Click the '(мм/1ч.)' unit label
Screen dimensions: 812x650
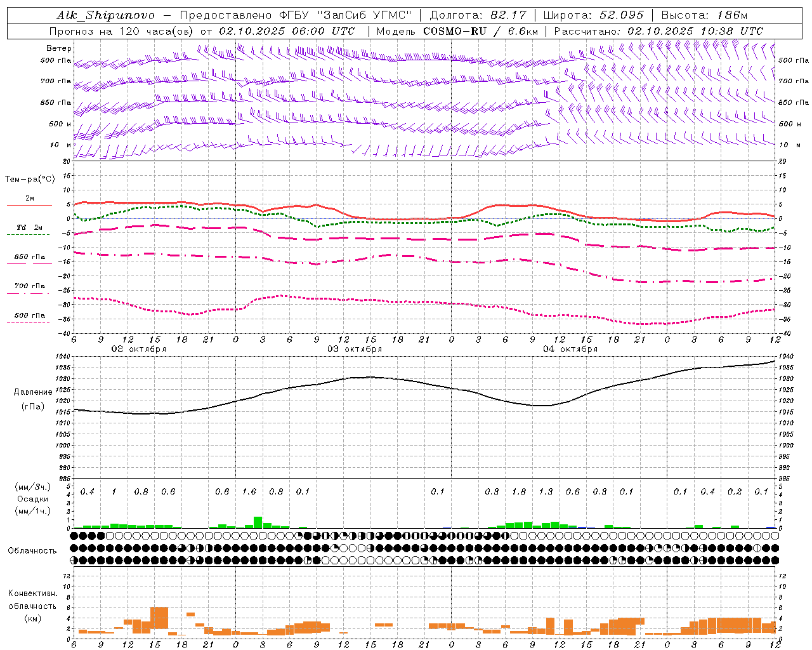(x=32, y=511)
